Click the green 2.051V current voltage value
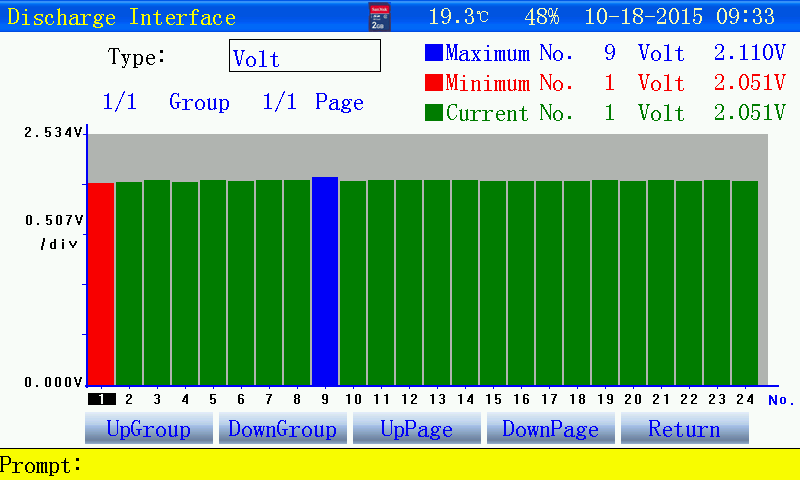This screenshot has height=480, width=800. point(749,113)
